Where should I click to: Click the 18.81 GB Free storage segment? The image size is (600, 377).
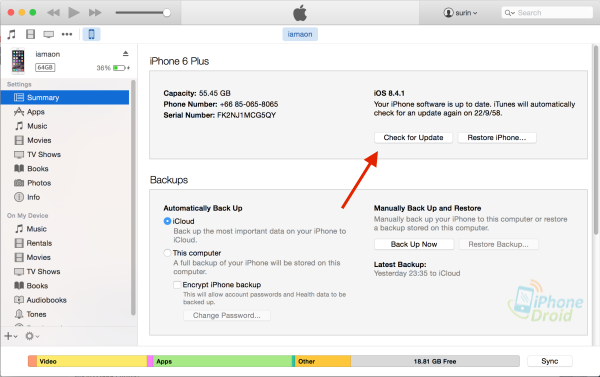[x=435, y=361]
